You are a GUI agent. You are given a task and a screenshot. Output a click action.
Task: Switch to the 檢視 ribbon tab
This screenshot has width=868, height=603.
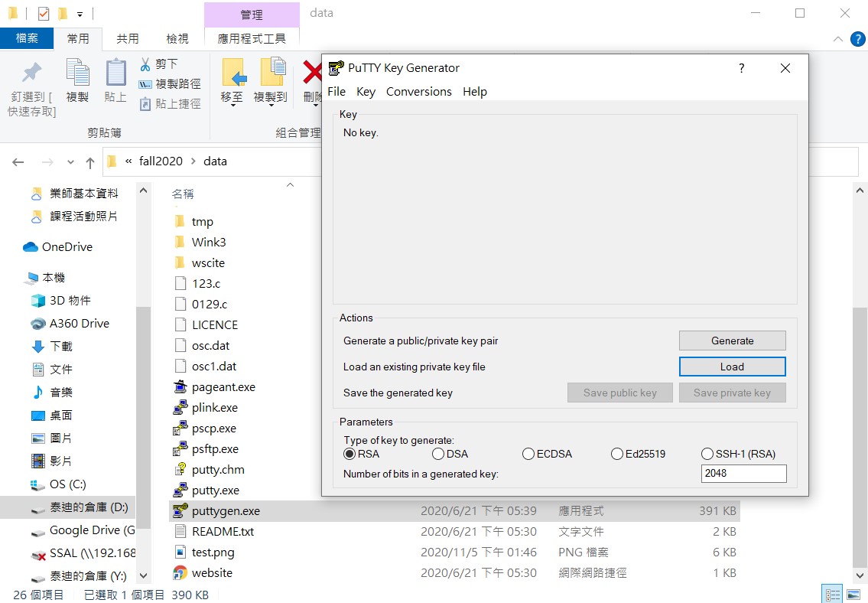tap(177, 38)
